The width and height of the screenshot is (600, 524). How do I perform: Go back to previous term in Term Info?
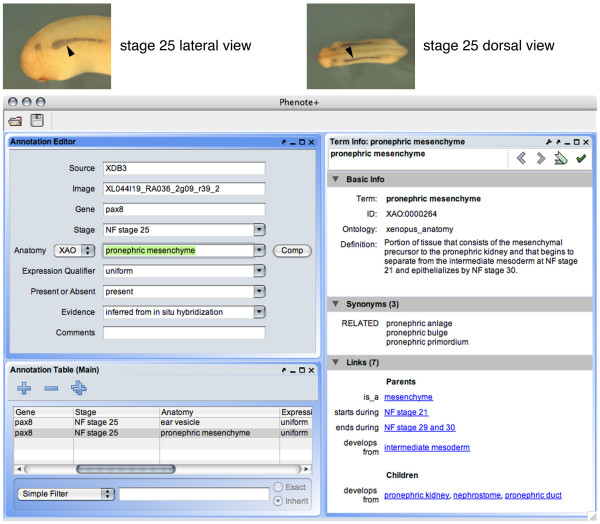click(519, 158)
